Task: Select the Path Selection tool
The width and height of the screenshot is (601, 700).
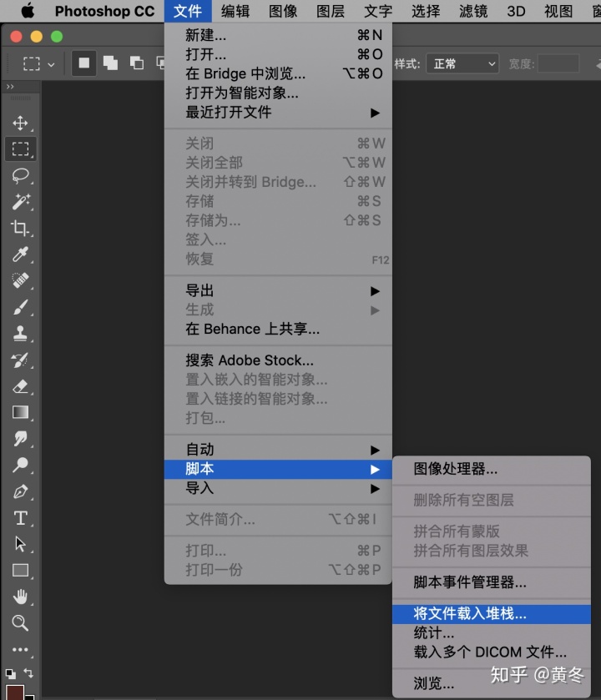Action: point(20,544)
